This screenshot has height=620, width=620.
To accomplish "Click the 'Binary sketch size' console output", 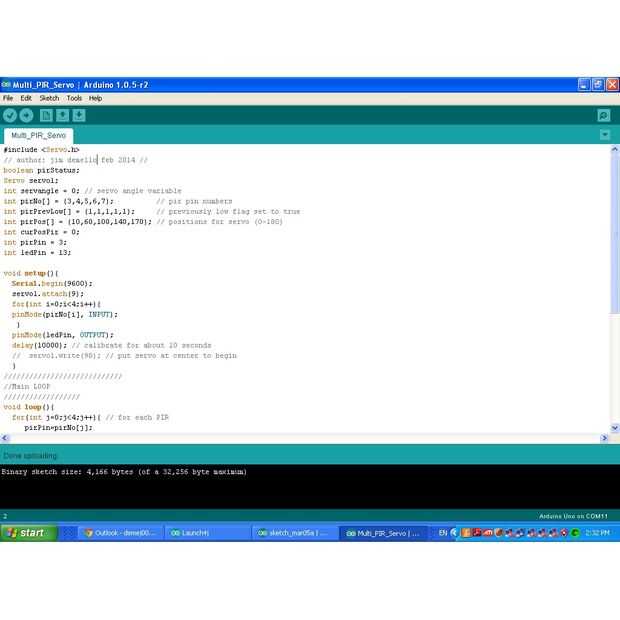I will pos(124,471).
